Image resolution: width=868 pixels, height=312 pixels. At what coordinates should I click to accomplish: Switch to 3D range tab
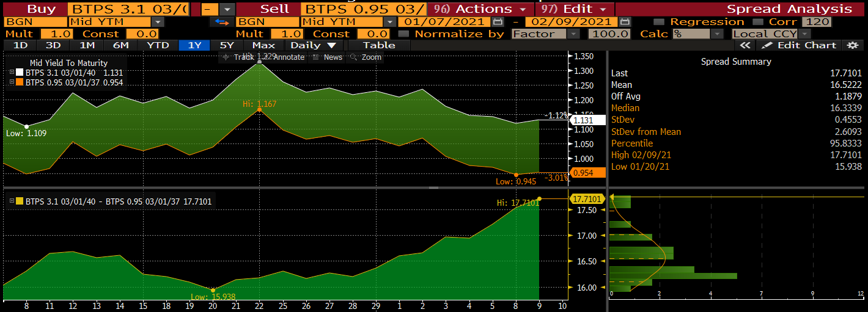point(53,45)
